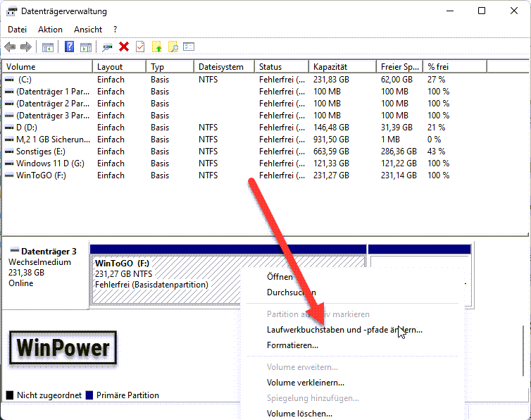
Task: Open the ? help menu
Action: tap(115, 30)
